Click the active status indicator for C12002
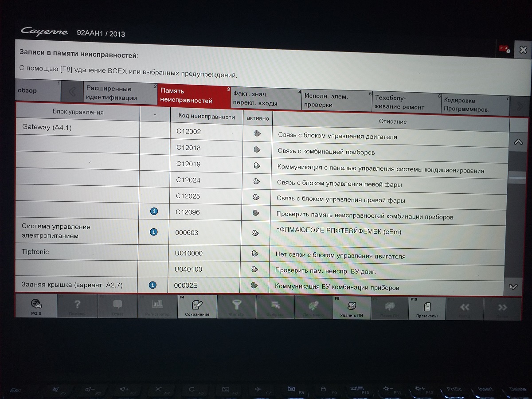This screenshot has height=399, width=532. coord(257,133)
